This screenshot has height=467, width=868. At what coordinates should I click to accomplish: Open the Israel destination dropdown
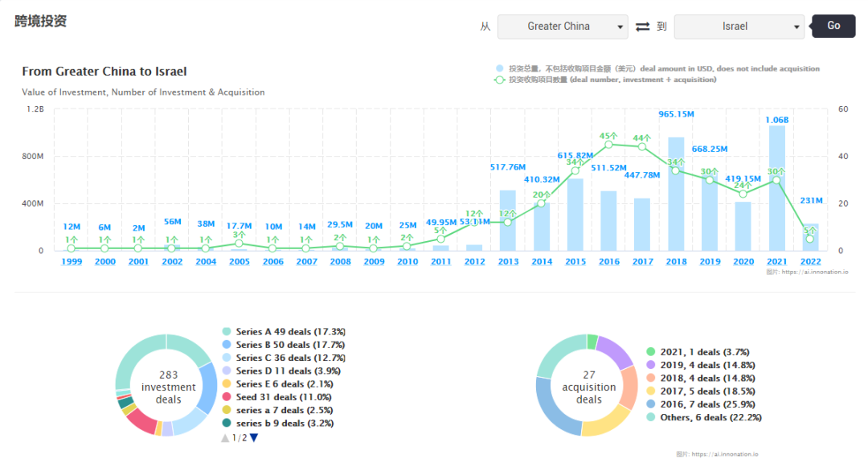pos(739,27)
